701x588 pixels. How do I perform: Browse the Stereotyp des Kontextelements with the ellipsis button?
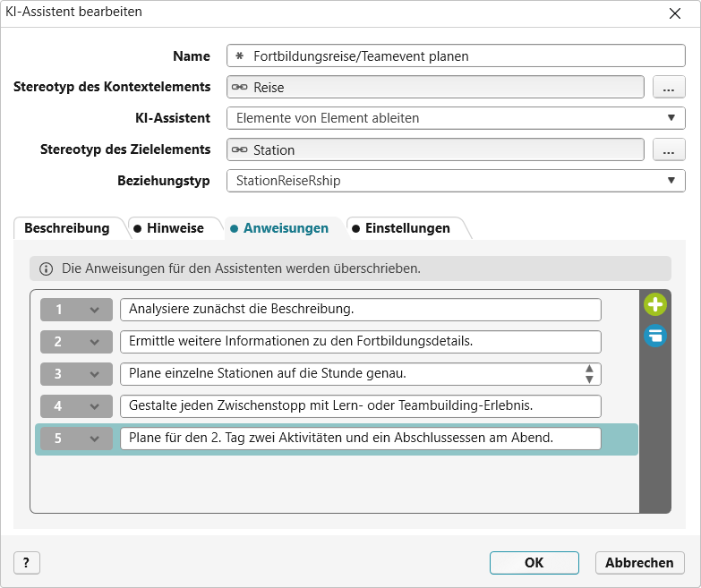pyautogui.click(x=669, y=87)
